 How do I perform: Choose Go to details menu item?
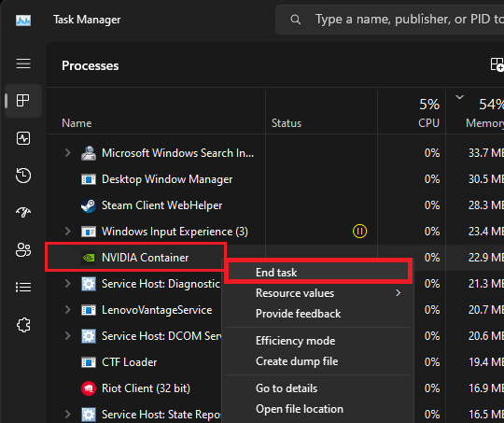tap(318, 388)
